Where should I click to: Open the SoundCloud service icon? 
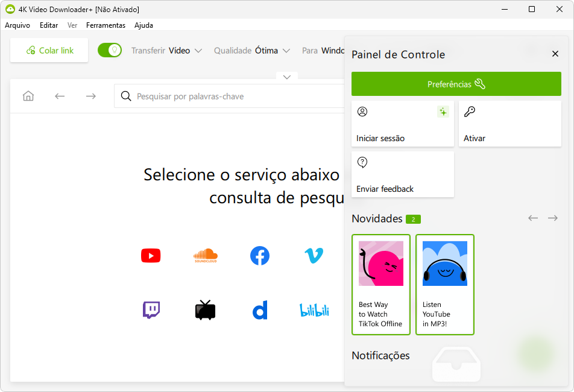[x=206, y=256]
